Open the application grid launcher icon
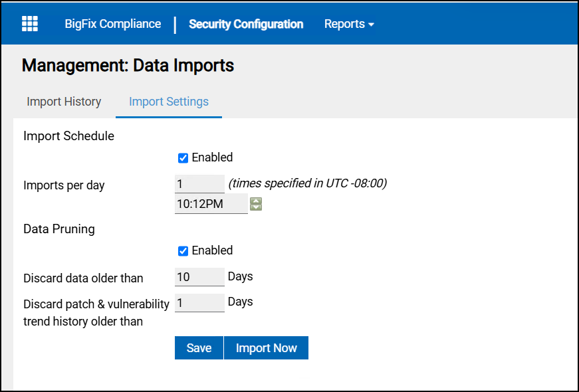This screenshot has height=392, width=579. click(30, 24)
